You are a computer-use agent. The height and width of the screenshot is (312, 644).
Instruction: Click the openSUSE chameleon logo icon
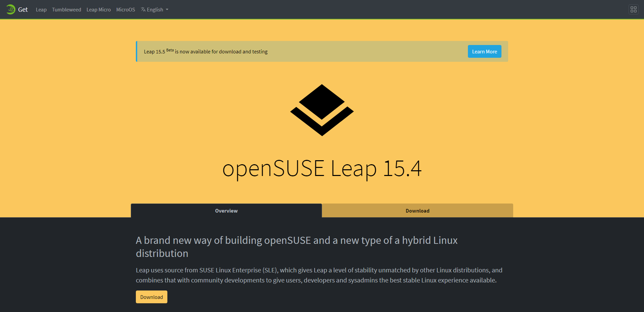point(11,9)
